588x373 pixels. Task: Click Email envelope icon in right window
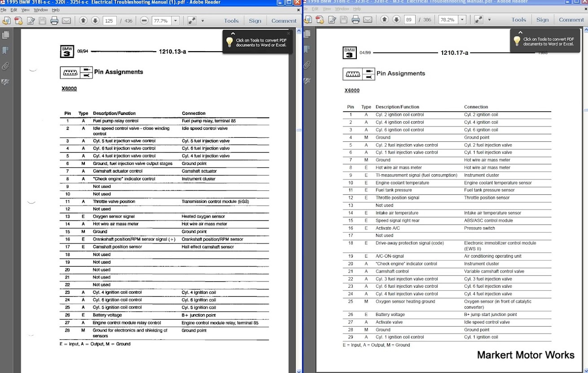(x=368, y=20)
